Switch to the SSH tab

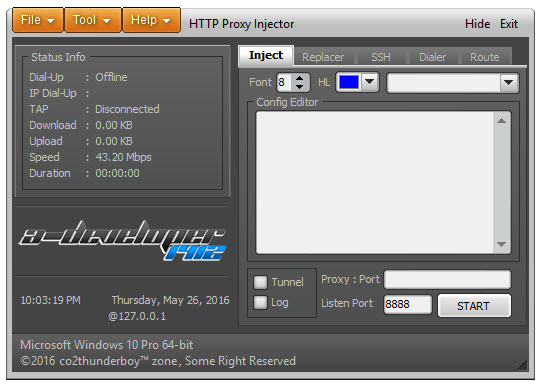pyautogui.click(x=381, y=57)
